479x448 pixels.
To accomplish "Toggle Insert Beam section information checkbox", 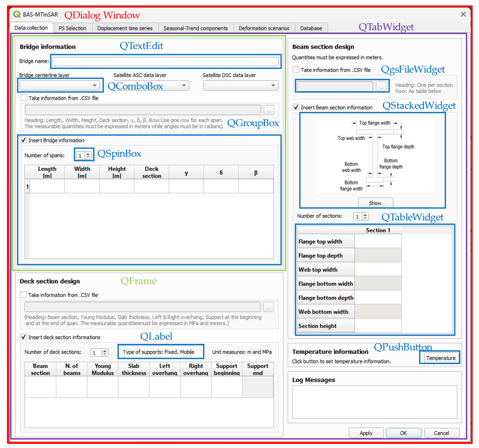I will click(296, 107).
